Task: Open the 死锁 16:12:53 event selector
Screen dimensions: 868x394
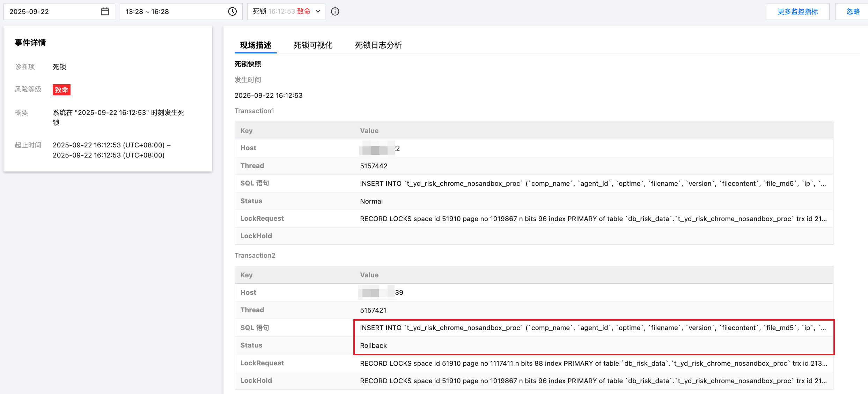Action: point(281,12)
